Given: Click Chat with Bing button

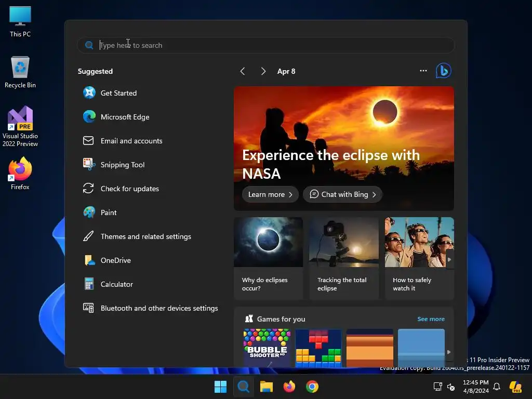Looking at the screenshot, I should [x=343, y=194].
